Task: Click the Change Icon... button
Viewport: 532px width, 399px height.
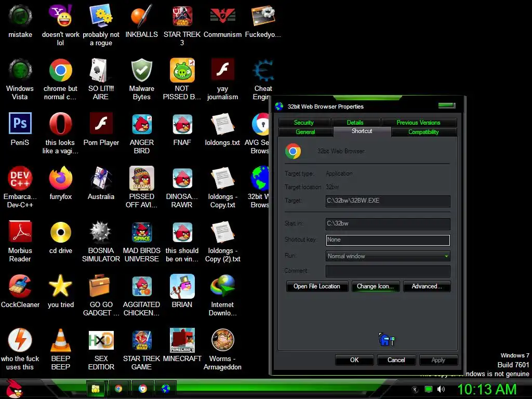Action: click(x=376, y=286)
